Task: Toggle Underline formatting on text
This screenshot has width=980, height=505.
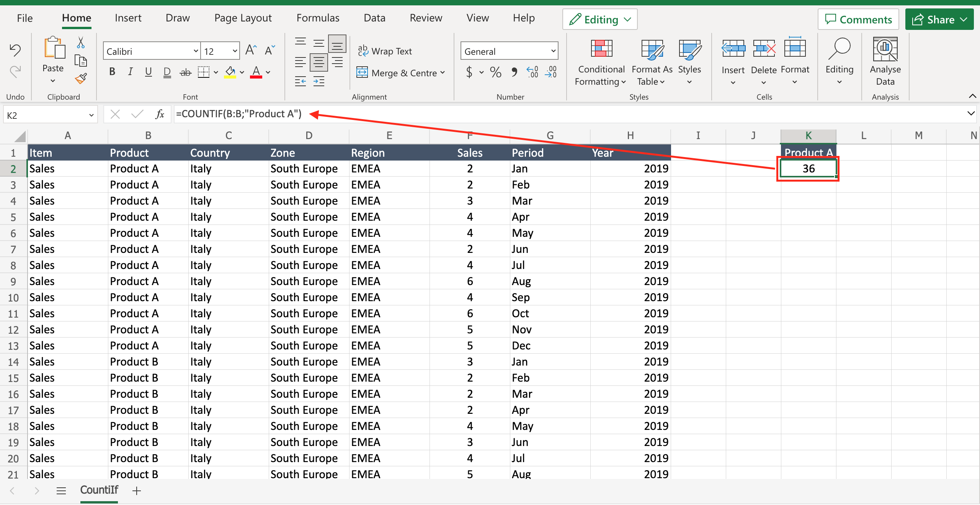Action: coord(149,72)
